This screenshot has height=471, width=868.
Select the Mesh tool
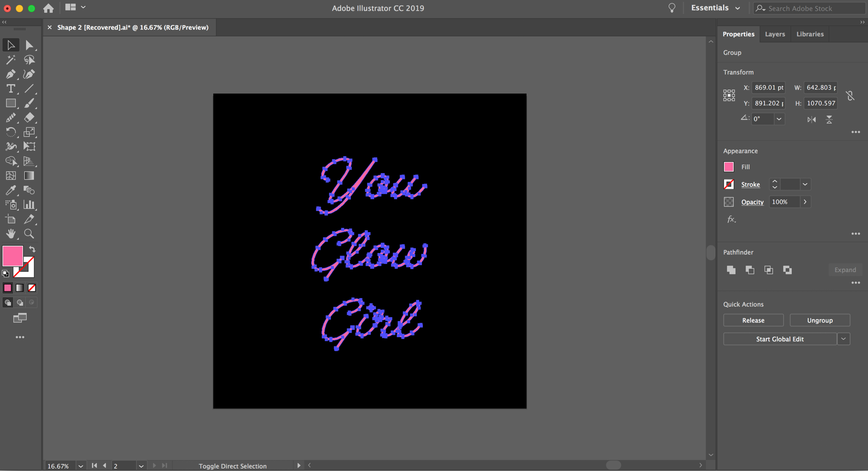point(11,176)
